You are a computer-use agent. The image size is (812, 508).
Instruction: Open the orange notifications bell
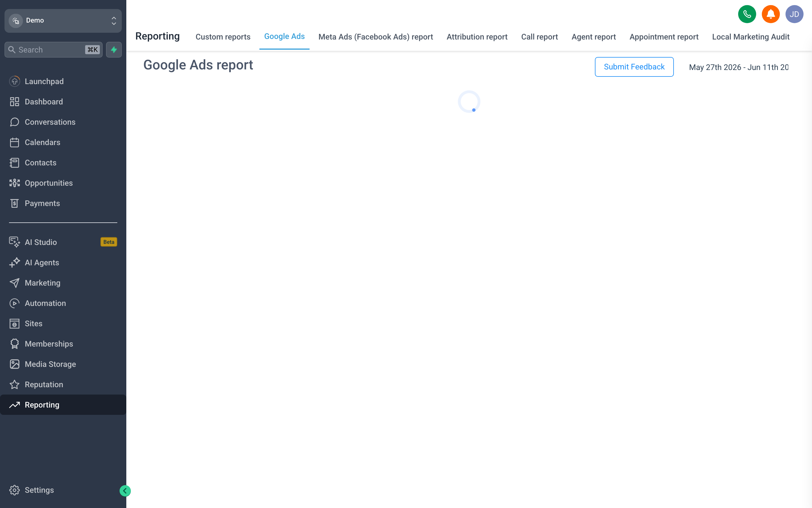tap(771, 14)
